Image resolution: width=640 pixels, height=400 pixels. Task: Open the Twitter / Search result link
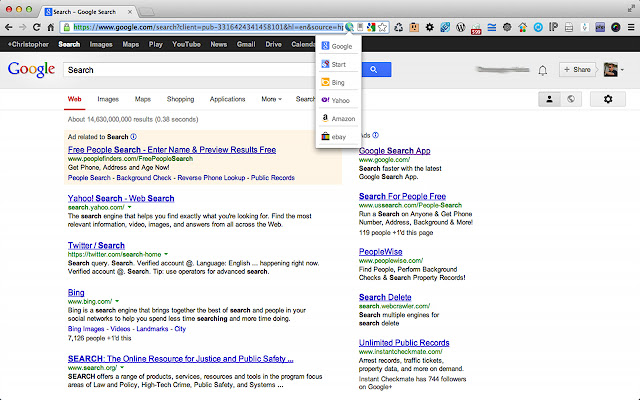[x=96, y=245]
